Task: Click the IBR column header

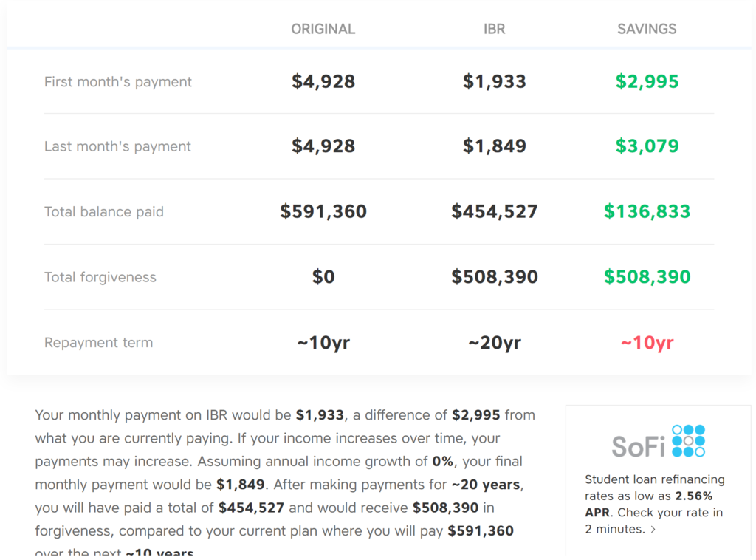Action: (x=494, y=29)
